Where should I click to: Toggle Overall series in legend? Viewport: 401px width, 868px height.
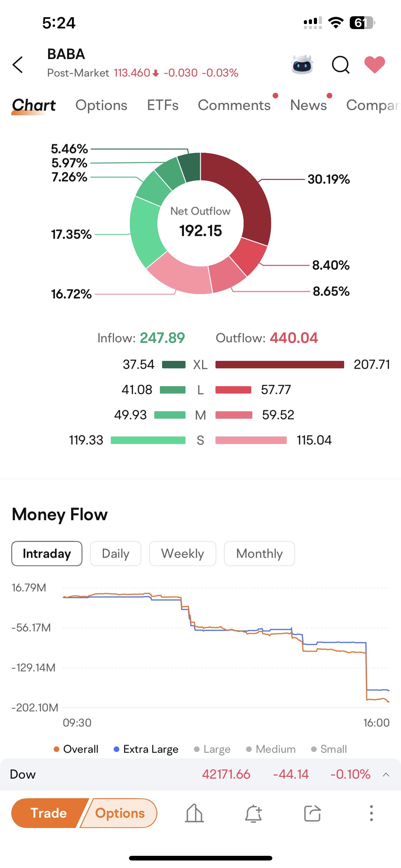point(76,749)
